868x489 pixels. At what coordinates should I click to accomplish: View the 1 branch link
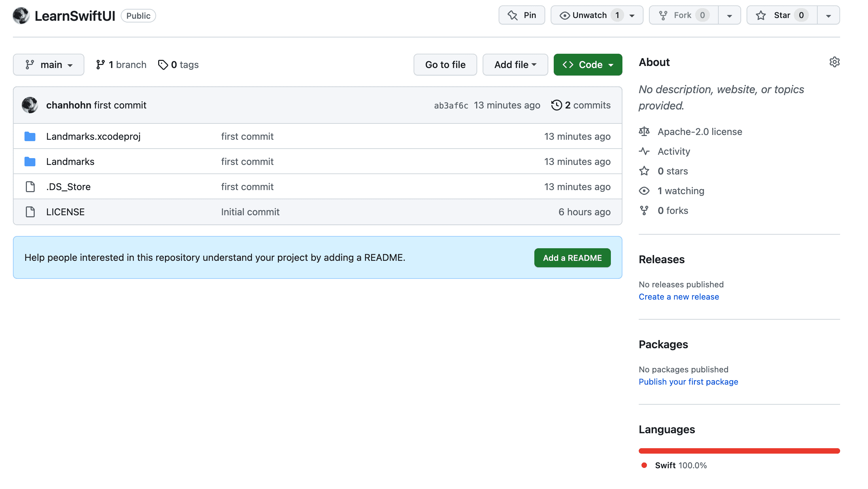point(121,65)
